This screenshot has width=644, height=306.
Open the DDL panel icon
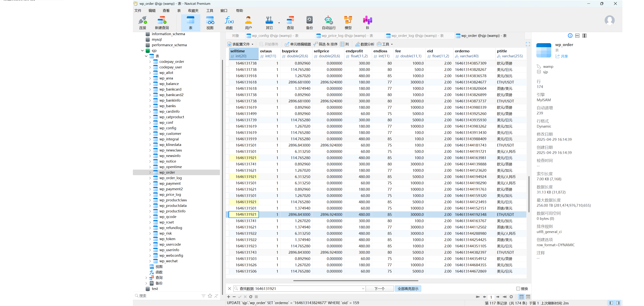577,36
